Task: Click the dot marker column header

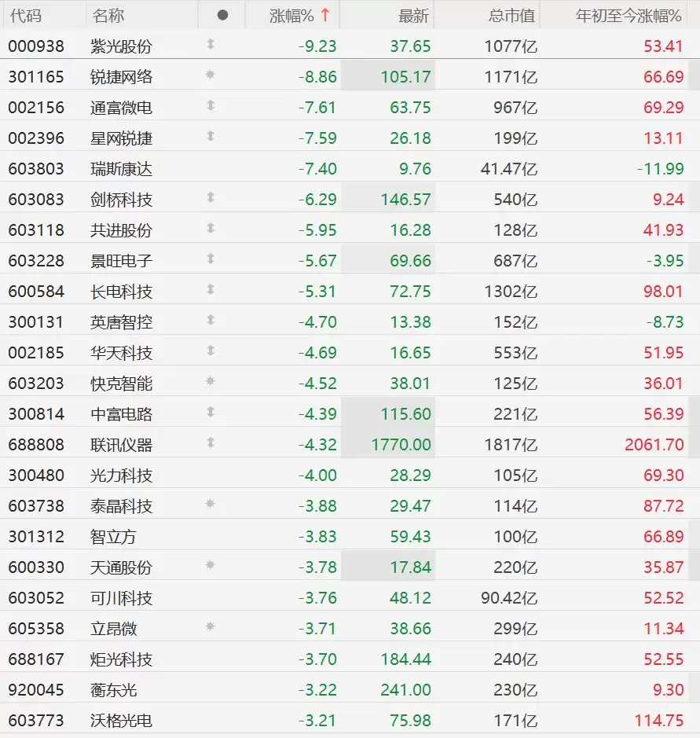Action: 222,16
